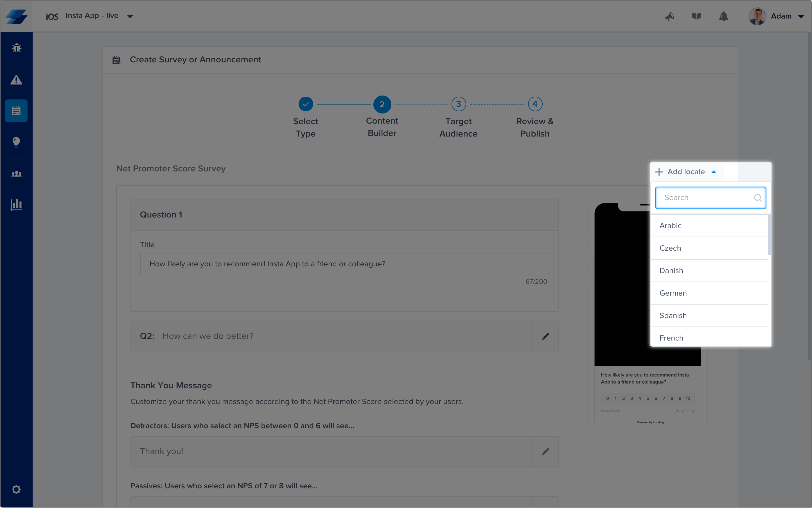Viewport: 812px width, 508px height.
Task: Open the settings gear icon
Action: coord(16,489)
